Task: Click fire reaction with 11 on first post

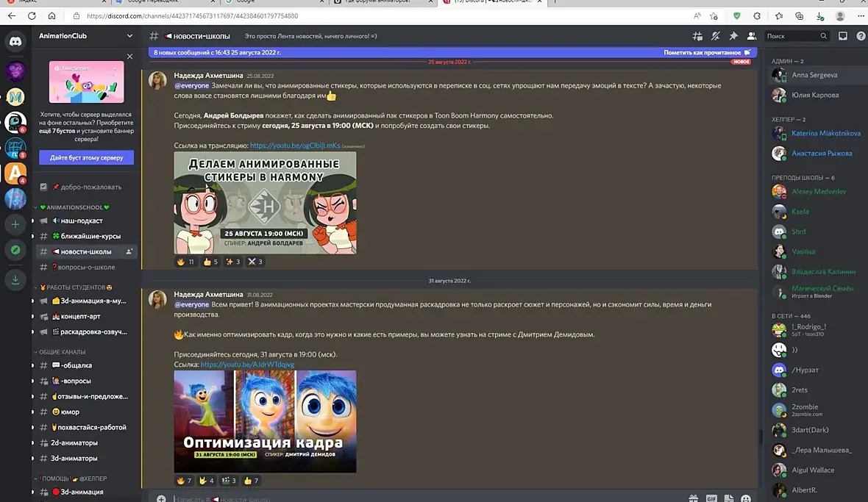Action: pos(185,262)
